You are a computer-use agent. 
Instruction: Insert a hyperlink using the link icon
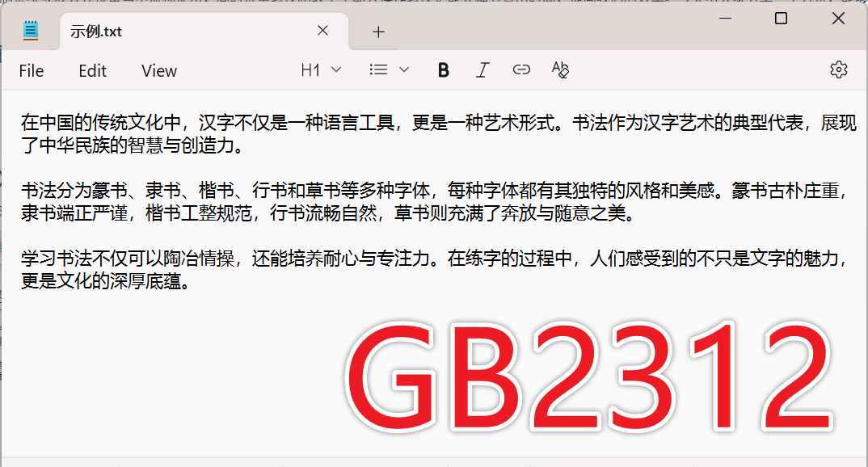521,70
